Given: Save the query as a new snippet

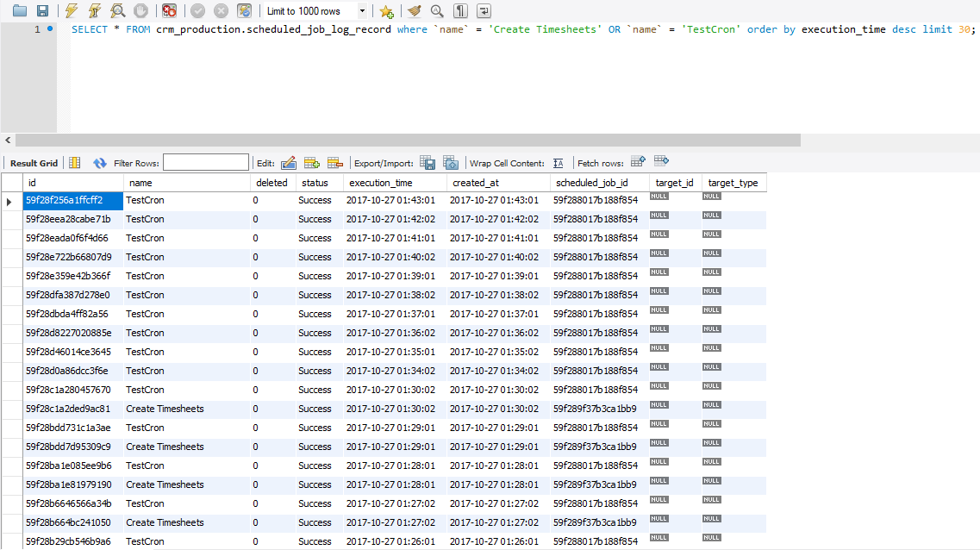Looking at the screenshot, I should pyautogui.click(x=385, y=10).
